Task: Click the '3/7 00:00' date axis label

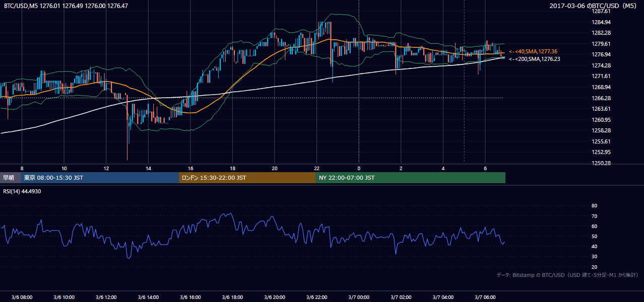Action: [359, 297]
